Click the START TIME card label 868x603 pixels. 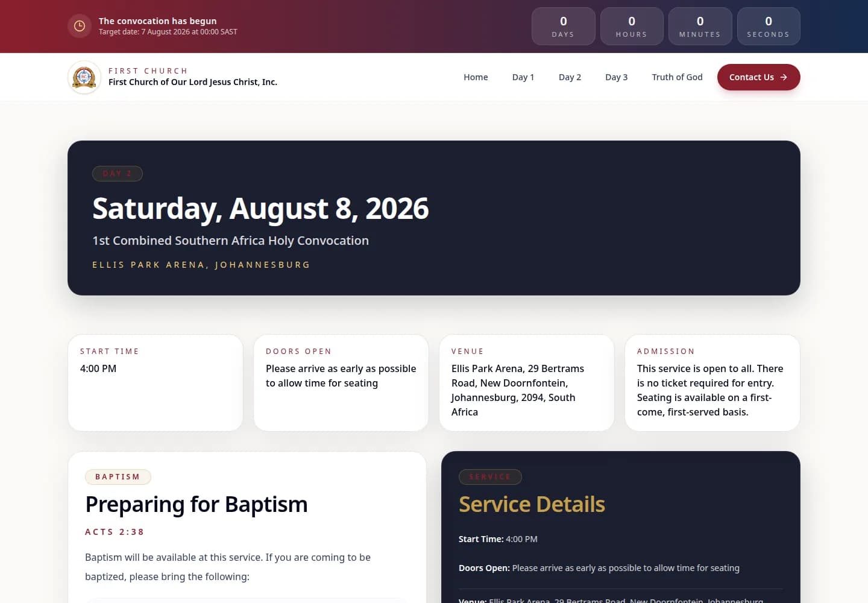click(110, 352)
